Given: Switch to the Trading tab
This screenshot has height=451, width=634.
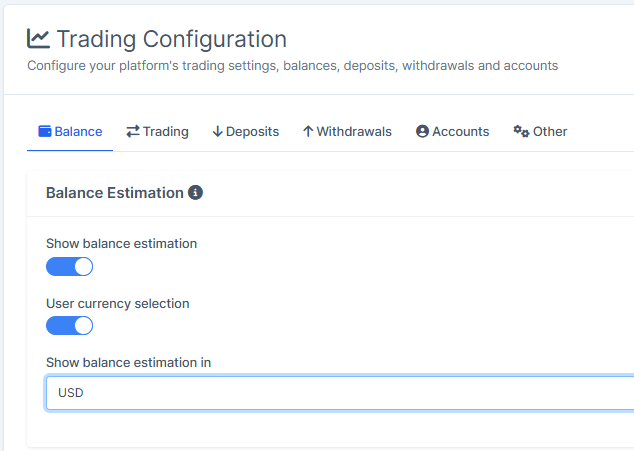Looking at the screenshot, I should [x=166, y=131].
